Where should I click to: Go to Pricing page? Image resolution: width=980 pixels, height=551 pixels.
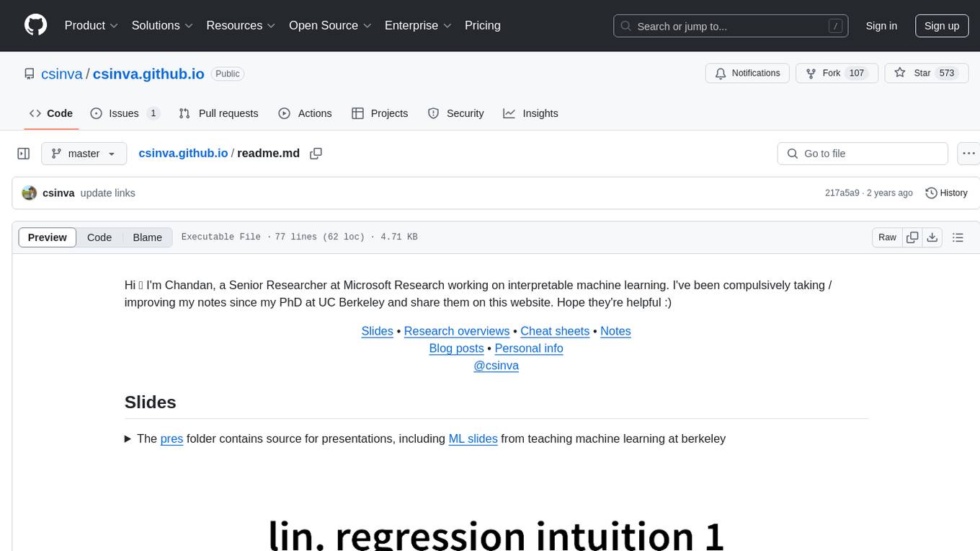483,25
